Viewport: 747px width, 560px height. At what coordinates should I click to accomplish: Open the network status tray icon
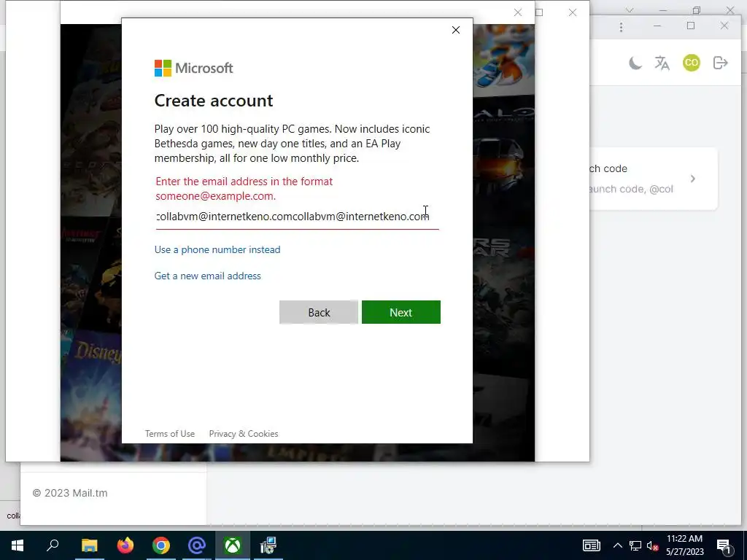635,545
